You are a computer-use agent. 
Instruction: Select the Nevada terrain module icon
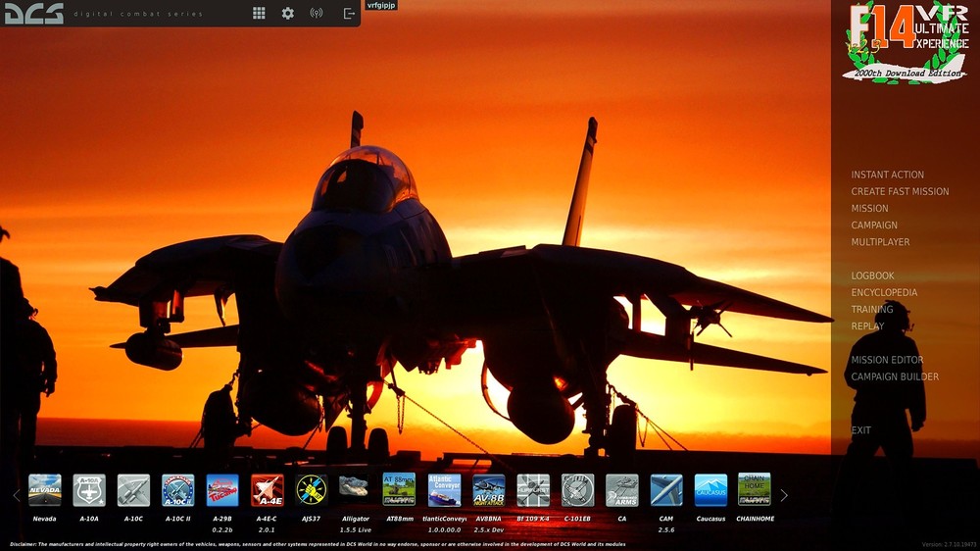[x=44, y=490]
